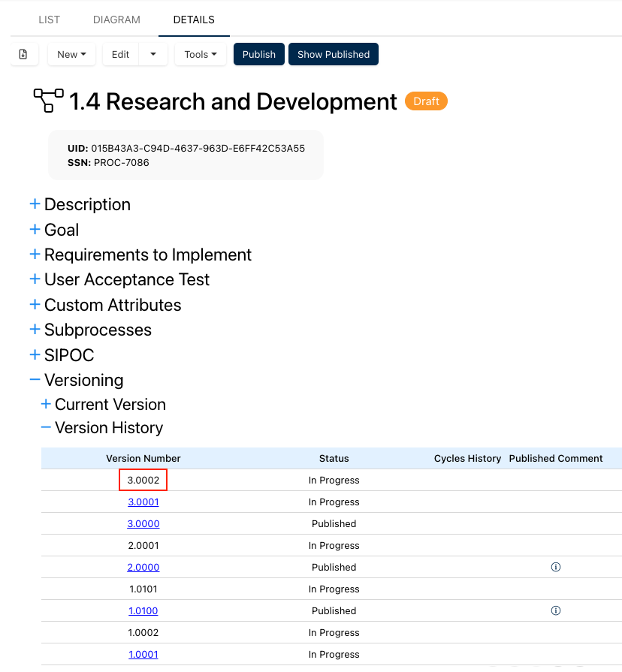The height and width of the screenshot is (672, 622).
Task: Click the process diagram icon beside title
Action: click(49, 101)
